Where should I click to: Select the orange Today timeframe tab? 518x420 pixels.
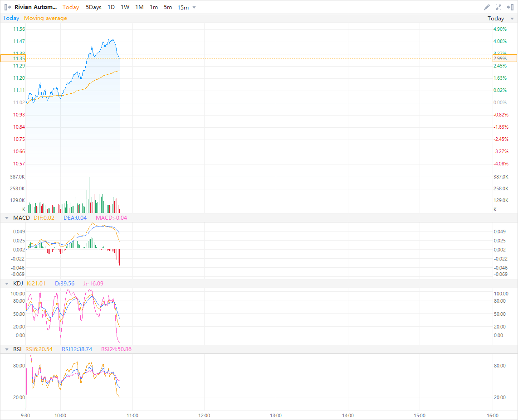[71, 7]
